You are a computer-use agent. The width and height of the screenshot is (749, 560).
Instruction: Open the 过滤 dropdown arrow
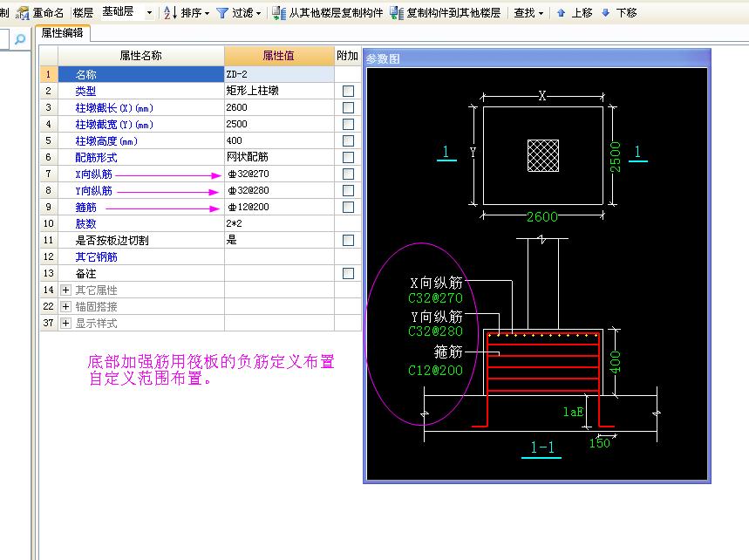click(258, 13)
